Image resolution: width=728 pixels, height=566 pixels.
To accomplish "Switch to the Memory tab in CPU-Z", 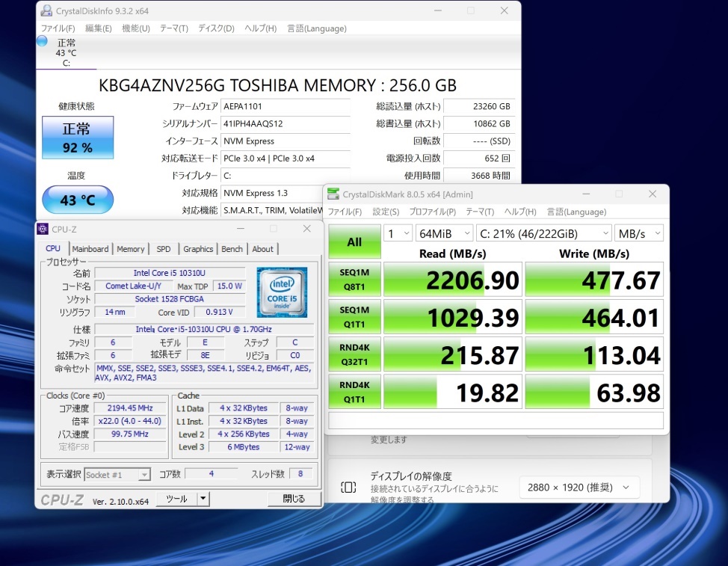I will click(x=131, y=249).
